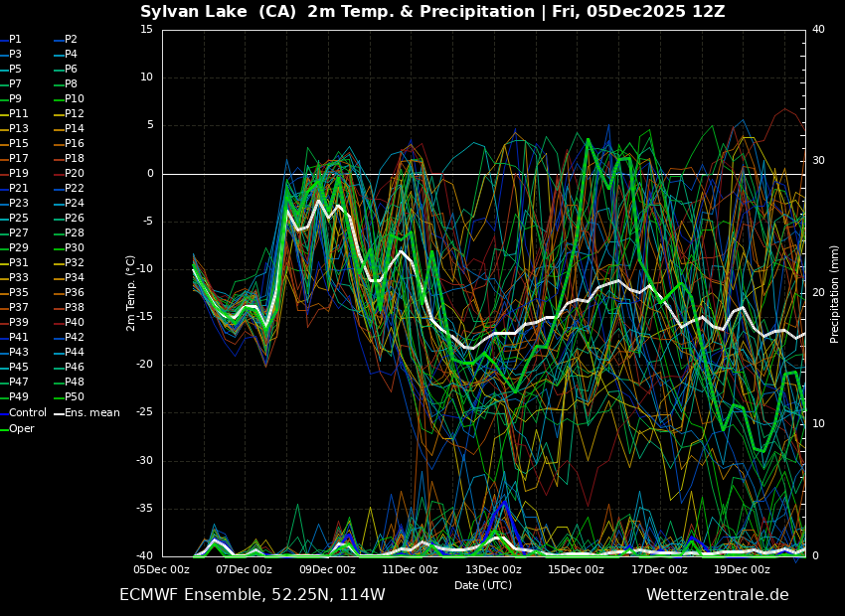Select the Control run legend label
This screenshot has height=616, width=845.
pyautogui.click(x=27, y=412)
